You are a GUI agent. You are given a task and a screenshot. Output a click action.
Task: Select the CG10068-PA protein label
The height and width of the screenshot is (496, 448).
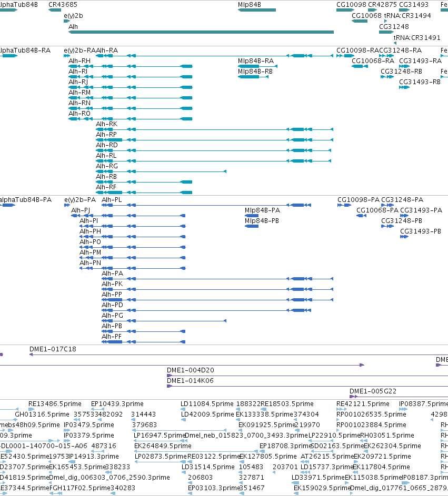(377, 210)
